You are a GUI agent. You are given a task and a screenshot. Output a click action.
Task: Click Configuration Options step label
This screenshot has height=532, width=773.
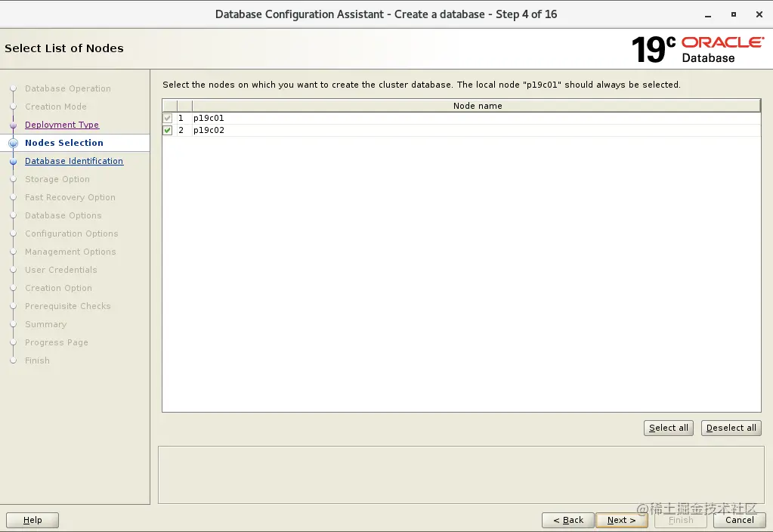(x=72, y=234)
